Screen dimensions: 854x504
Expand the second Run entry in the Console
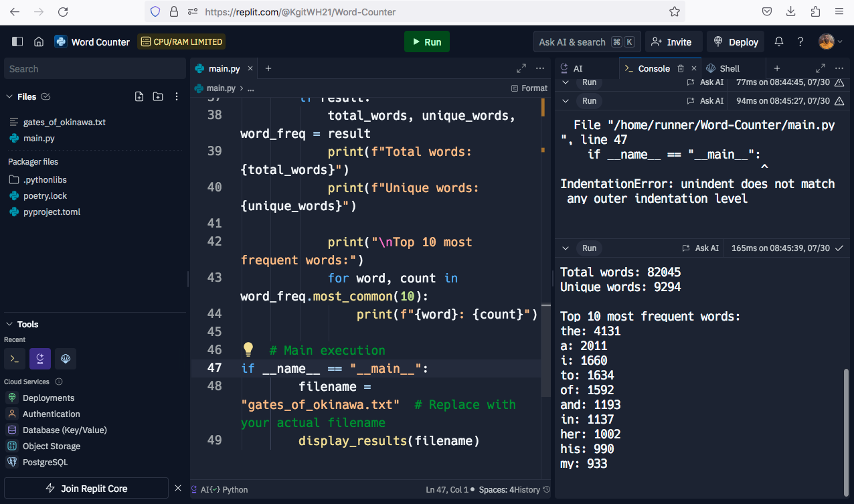(x=565, y=100)
